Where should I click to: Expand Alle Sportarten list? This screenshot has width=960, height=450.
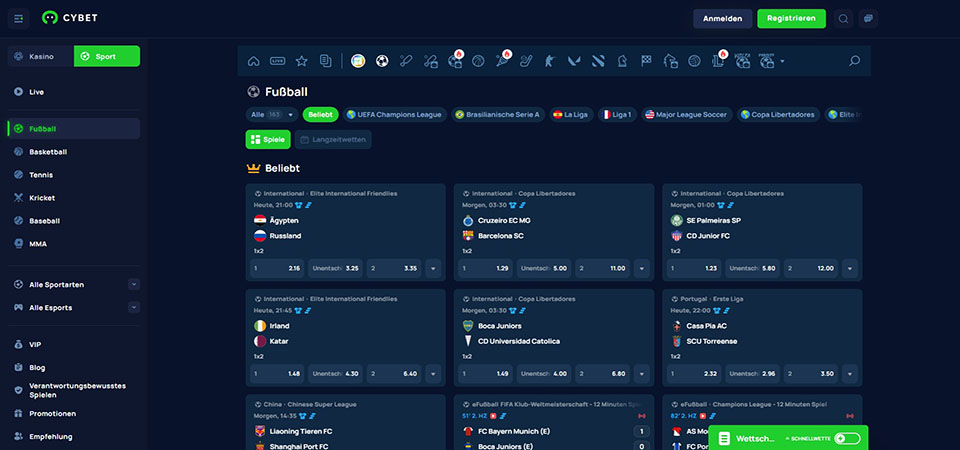pyautogui.click(x=134, y=284)
